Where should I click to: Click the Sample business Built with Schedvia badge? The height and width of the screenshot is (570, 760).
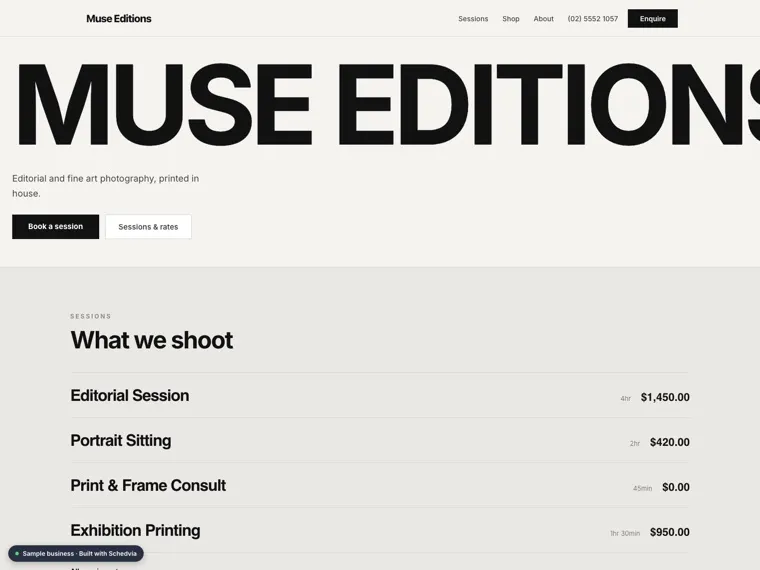[x=76, y=554]
